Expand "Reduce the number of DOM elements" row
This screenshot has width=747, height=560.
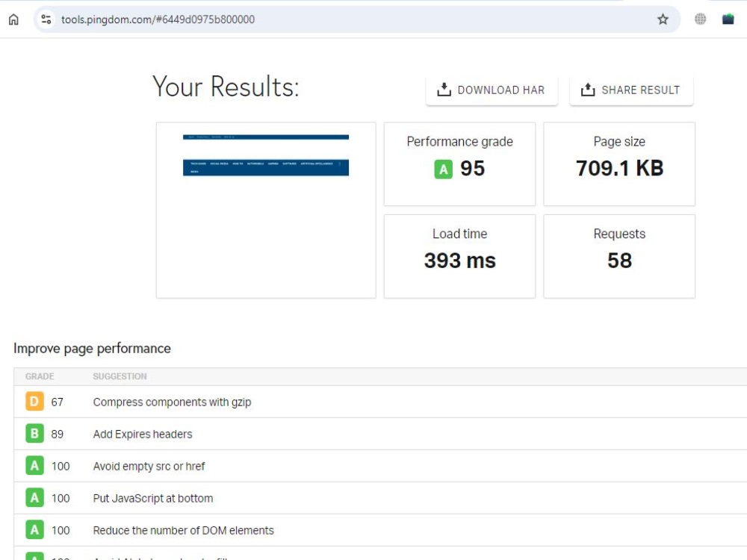click(380, 530)
